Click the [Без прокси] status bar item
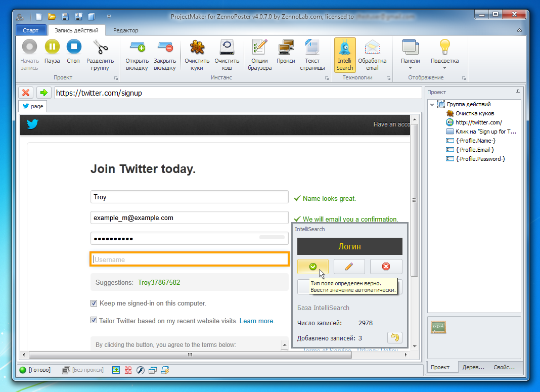Screen dimensions: 540x392 click(x=82, y=370)
